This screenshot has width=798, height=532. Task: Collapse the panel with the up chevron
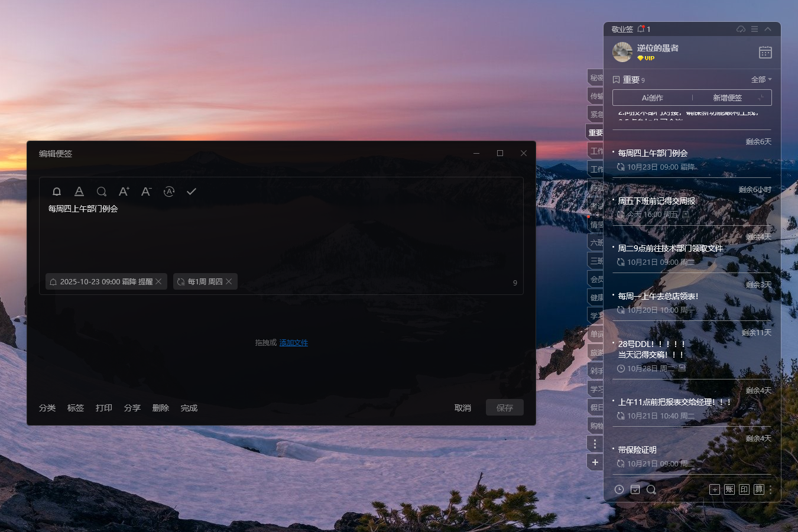(x=768, y=29)
